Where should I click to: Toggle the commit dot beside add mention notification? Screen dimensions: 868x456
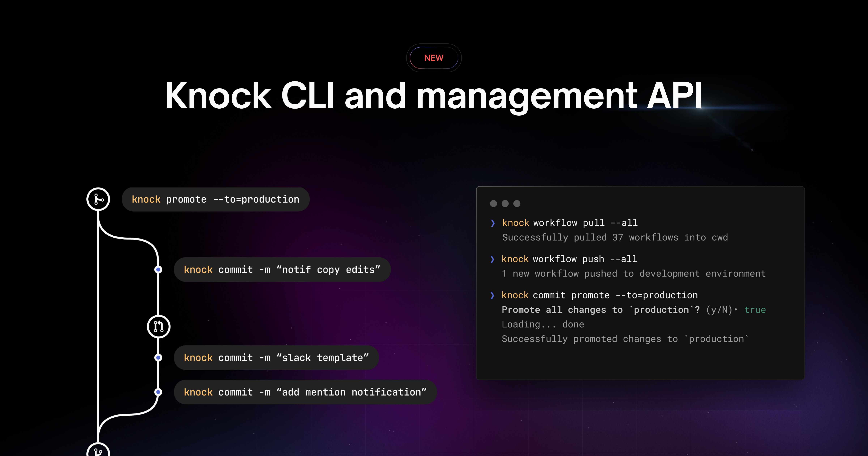click(158, 392)
